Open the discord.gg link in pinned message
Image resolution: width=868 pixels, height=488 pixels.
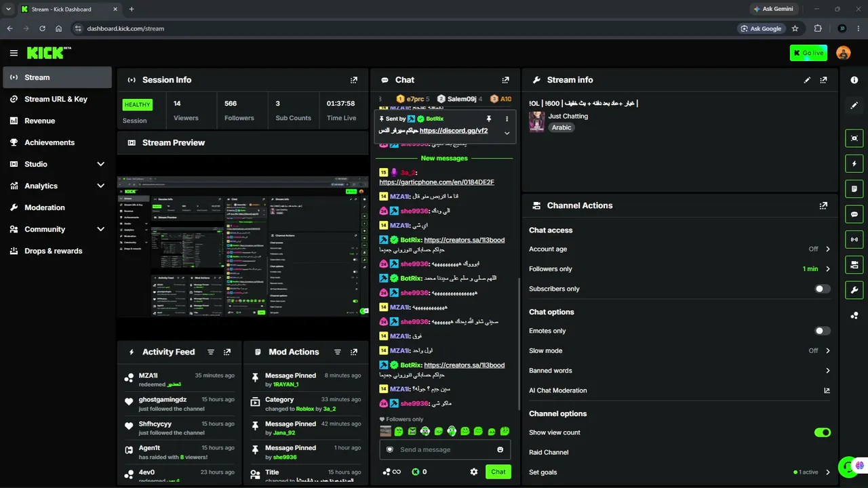(x=454, y=131)
